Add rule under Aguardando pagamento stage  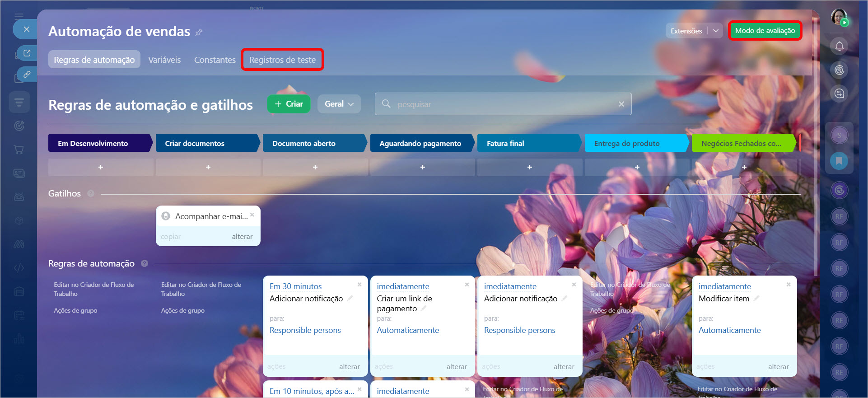[x=422, y=167]
